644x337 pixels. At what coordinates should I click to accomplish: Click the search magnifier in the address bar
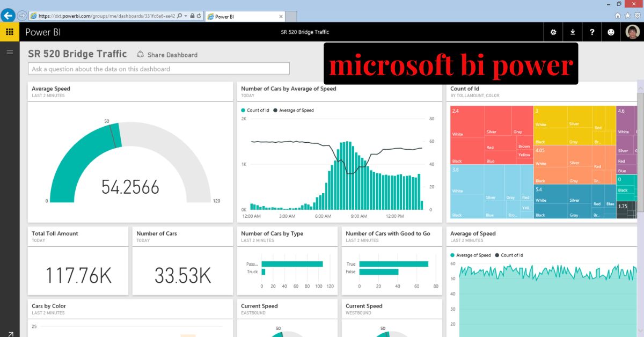click(179, 16)
